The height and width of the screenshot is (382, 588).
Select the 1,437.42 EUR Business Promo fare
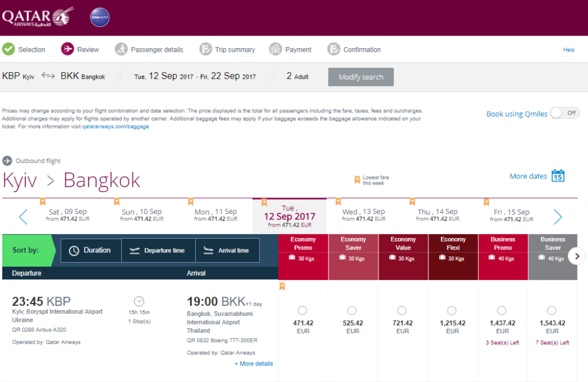click(x=502, y=310)
